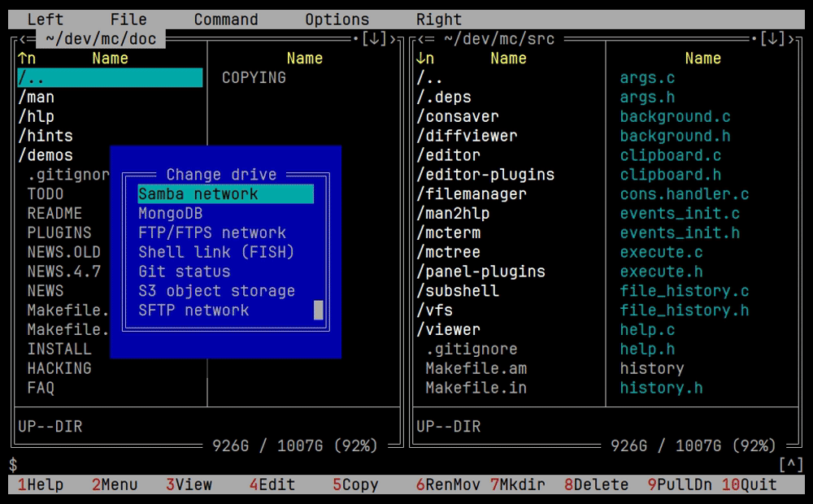This screenshot has height=504, width=813.
Task: Select Samba network in Change drive
Action: pyautogui.click(x=225, y=194)
